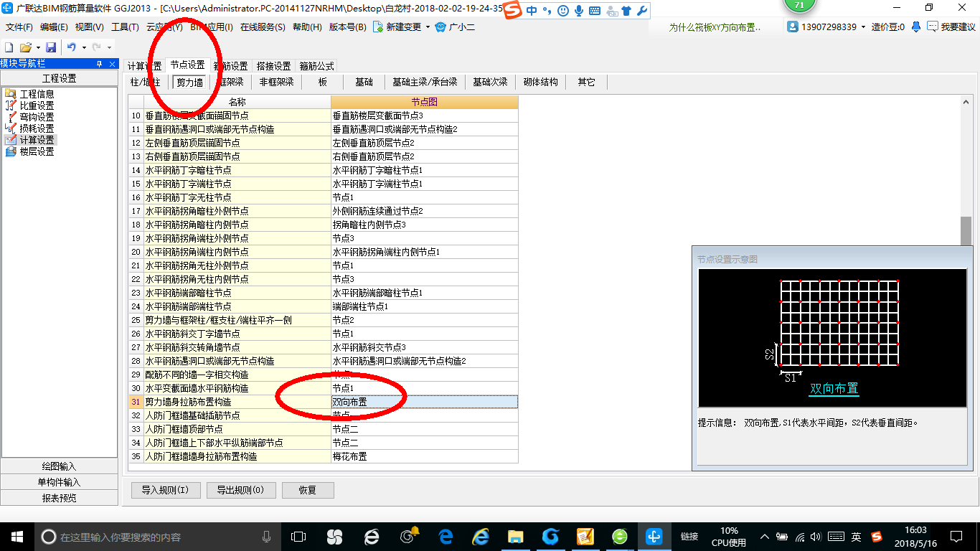Open the 在线服务(S) menu
Viewport: 980px width, 551px height.
click(x=263, y=27)
